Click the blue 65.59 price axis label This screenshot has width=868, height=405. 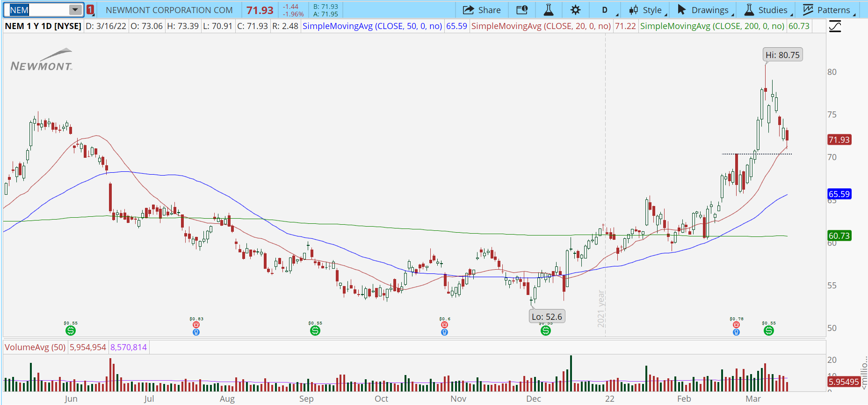point(839,194)
